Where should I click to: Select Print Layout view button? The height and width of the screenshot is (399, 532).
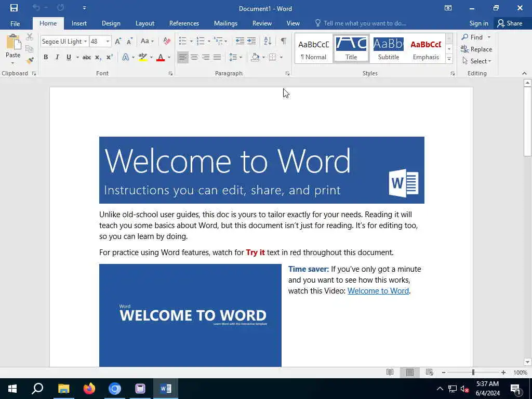[x=410, y=372]
